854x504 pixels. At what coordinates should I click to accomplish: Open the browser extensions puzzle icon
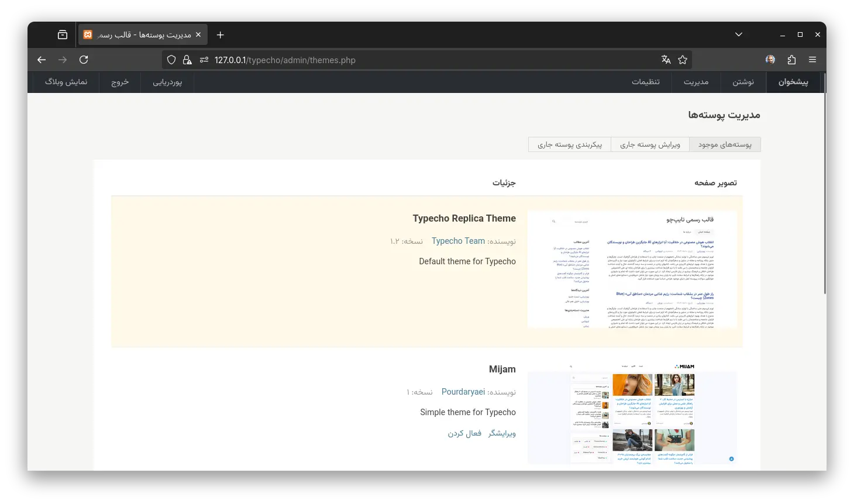[791, 60]
